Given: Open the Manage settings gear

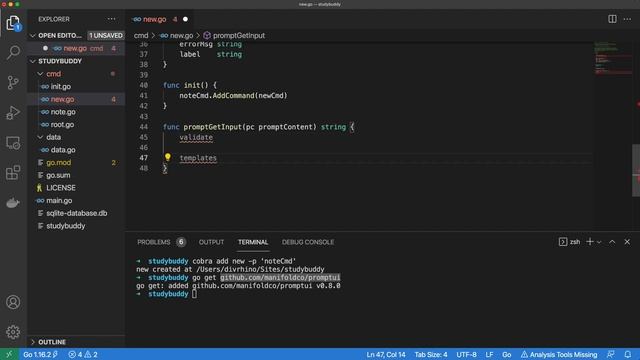Looking at the screenshot, I should click(13, 332).
